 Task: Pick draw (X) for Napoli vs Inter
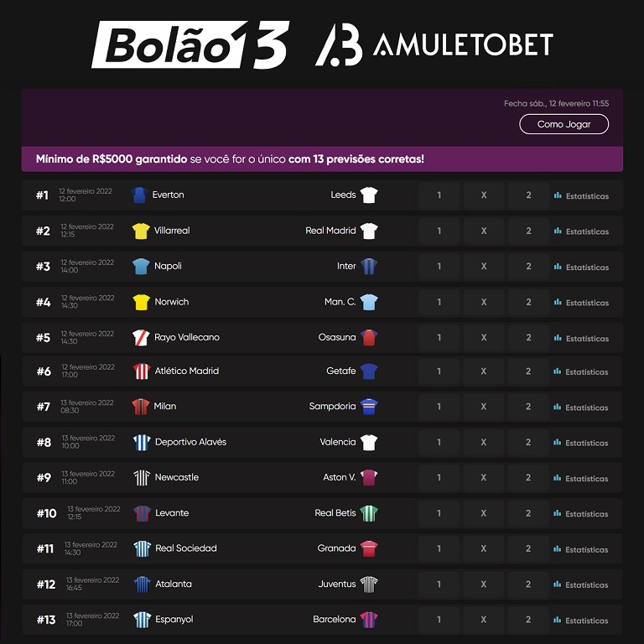click(484, 267)
